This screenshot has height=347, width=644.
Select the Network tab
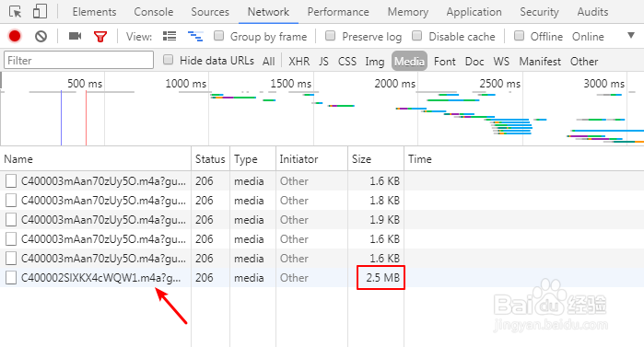tap(269, 12)
